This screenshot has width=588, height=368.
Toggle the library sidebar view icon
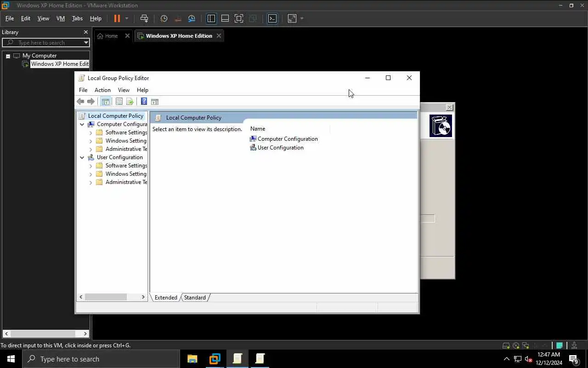pyautogui.click(x=211, y=18)
